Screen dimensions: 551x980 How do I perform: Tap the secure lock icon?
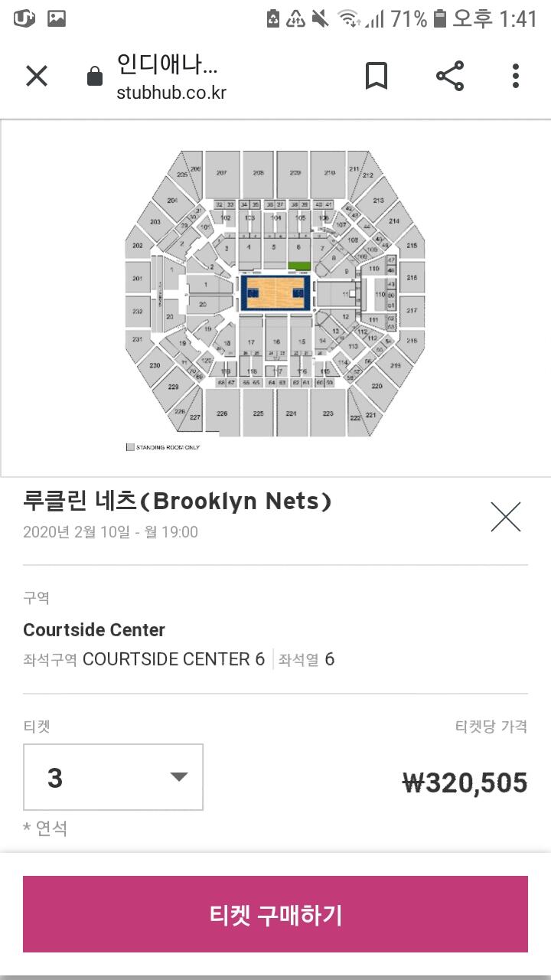click(95, 76)
